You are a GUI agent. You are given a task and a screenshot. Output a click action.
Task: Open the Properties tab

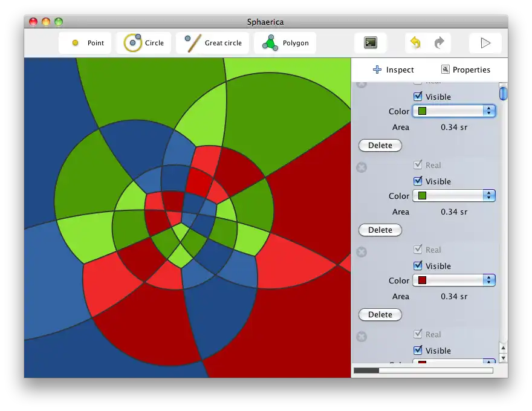coord(465,70)
